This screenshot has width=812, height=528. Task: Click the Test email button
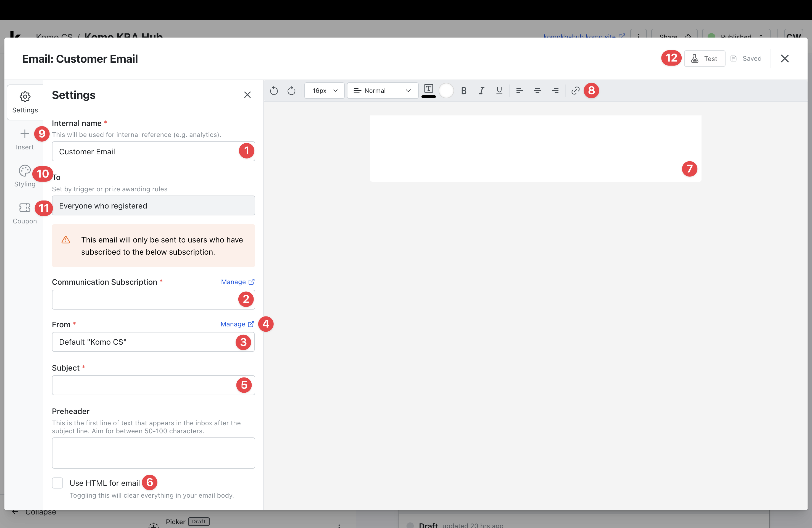tap(705, 59)
